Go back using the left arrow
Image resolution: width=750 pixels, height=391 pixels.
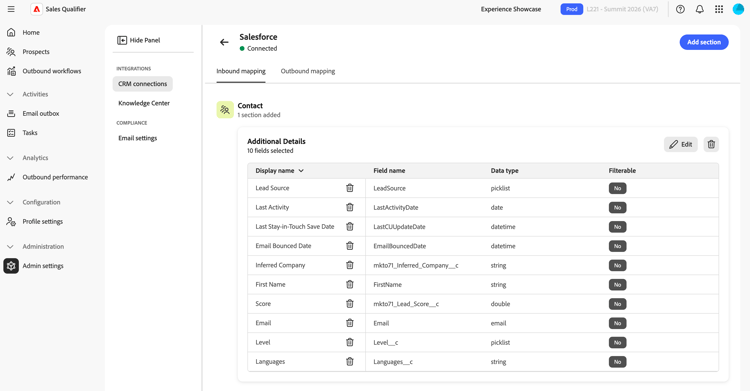click(x=224, y=42)
